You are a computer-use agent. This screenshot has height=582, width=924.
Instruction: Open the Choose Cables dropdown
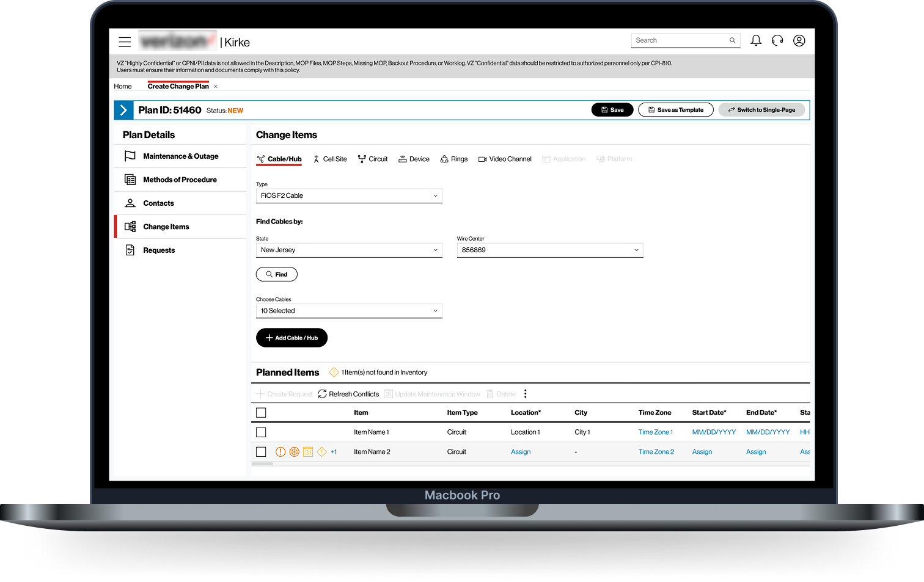click(349, 311)
